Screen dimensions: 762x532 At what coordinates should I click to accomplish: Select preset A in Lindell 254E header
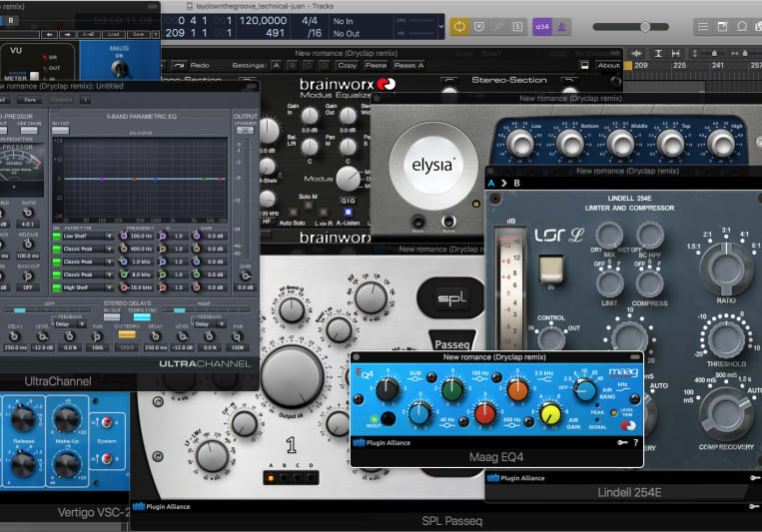[x=491, y=184]
